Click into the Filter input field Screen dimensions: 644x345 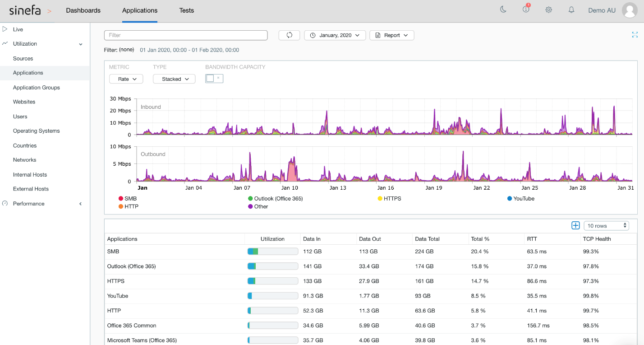tap(185, 35)
